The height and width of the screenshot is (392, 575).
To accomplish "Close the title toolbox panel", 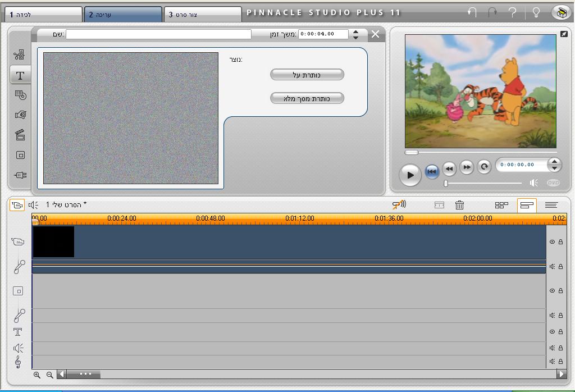I will click(375, 34).
